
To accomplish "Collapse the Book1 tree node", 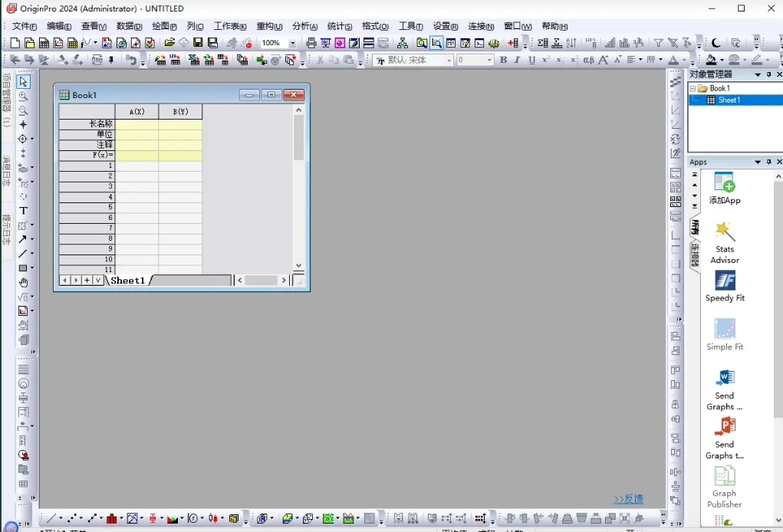I will [x=693, y=88].
